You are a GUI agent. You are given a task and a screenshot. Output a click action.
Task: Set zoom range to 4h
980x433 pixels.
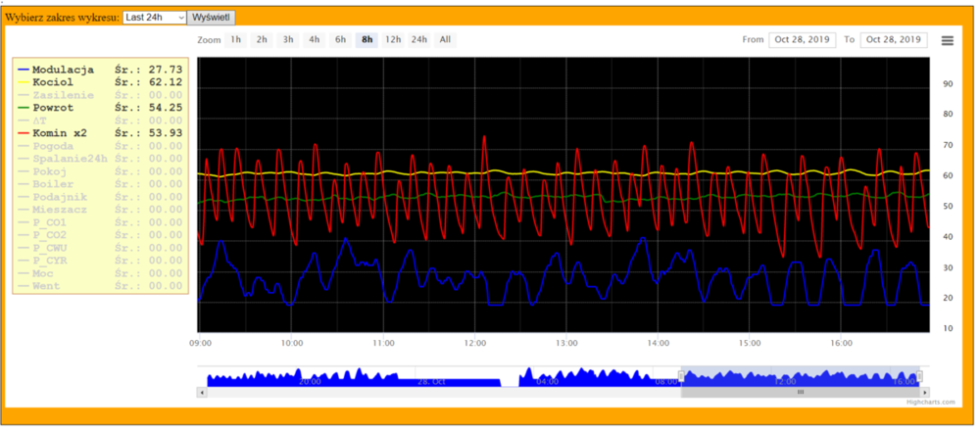(x=314, y=40)
